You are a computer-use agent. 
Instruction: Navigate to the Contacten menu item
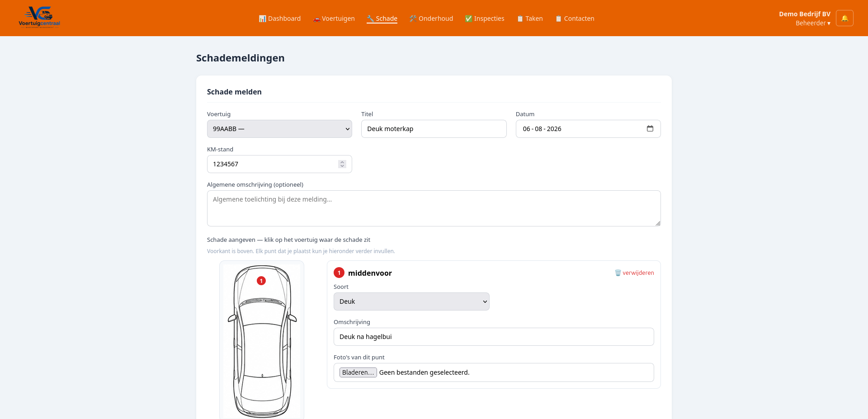[x=575, y=19]
